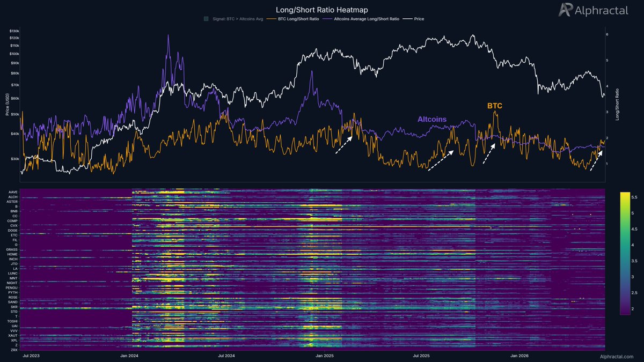Select the ETC heatmap row label
Screen dimensions: 644x362
click(14, 235)
